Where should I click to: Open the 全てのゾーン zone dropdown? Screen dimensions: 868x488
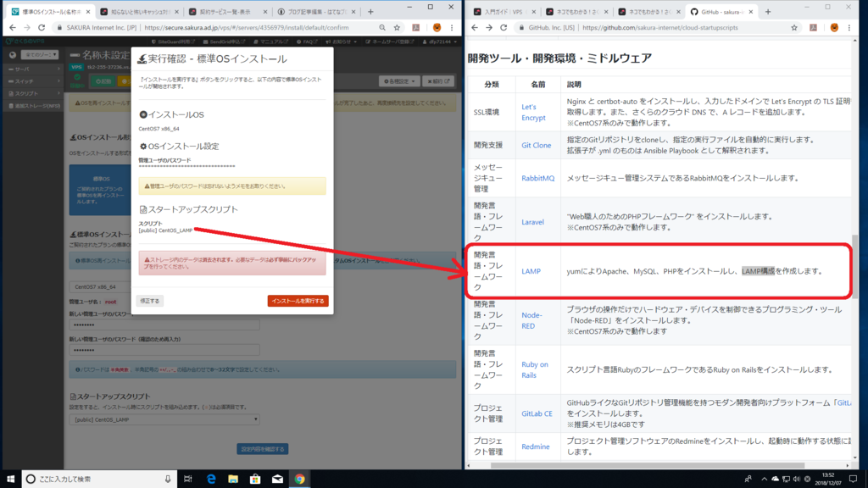39,54
